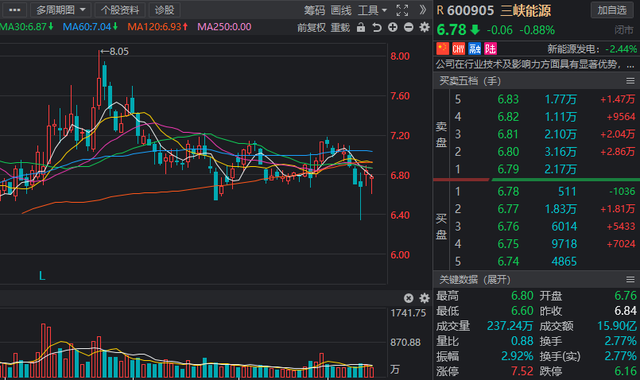
Task: Open the 多周期图 dropdown
Action: click(61, 10)
